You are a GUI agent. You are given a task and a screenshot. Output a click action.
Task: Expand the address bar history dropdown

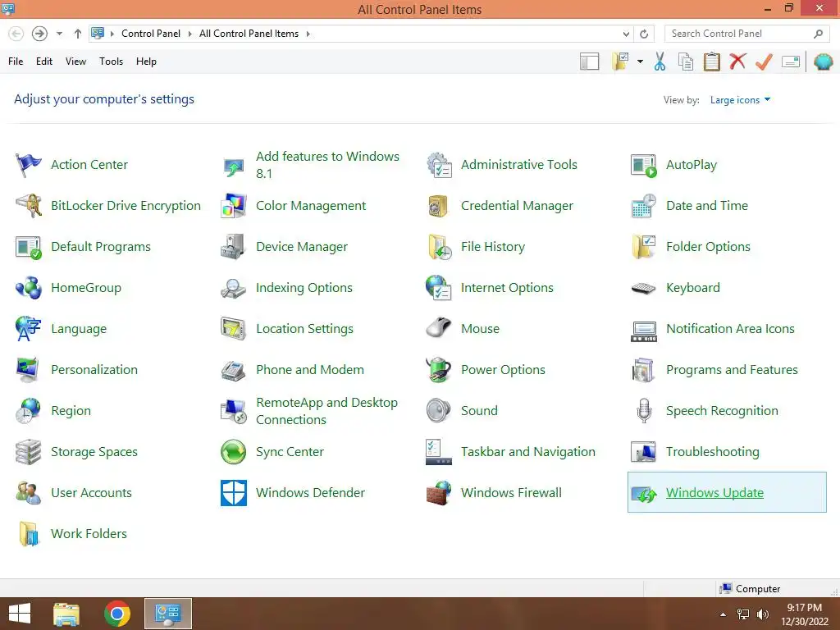point(626,34)
